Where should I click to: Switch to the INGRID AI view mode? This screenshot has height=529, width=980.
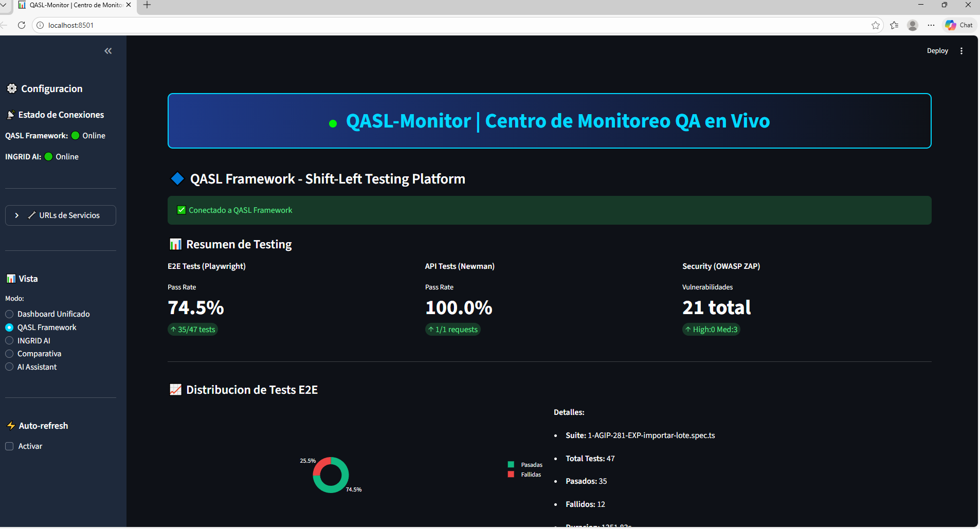pyautogui.click(x=9, y=340)
